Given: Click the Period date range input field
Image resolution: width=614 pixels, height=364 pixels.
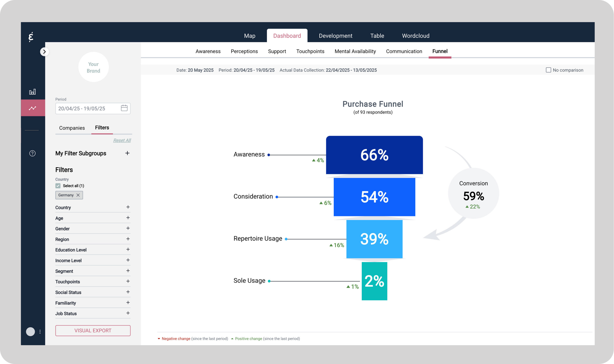Looking at the screenshot, I should (x=87, y=108).
